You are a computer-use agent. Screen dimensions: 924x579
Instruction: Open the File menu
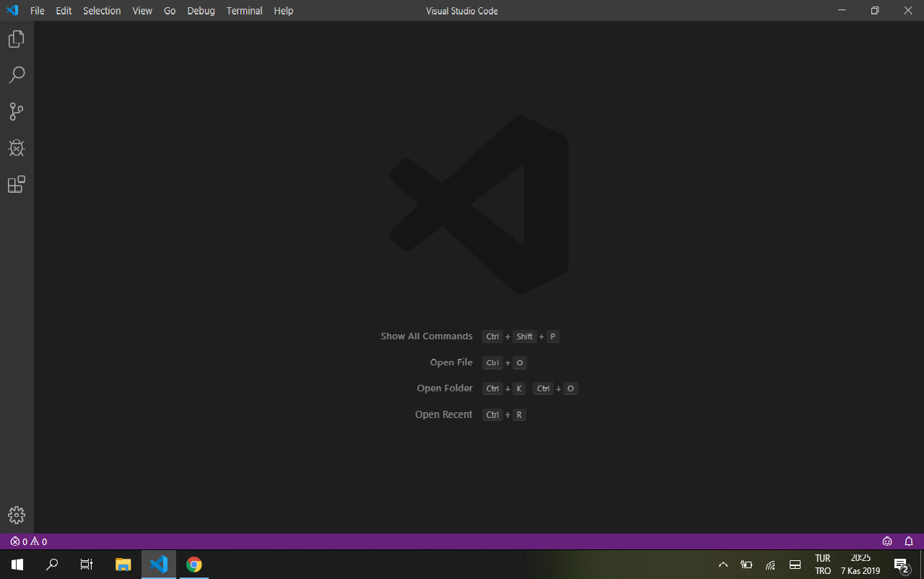coord(38,11)
